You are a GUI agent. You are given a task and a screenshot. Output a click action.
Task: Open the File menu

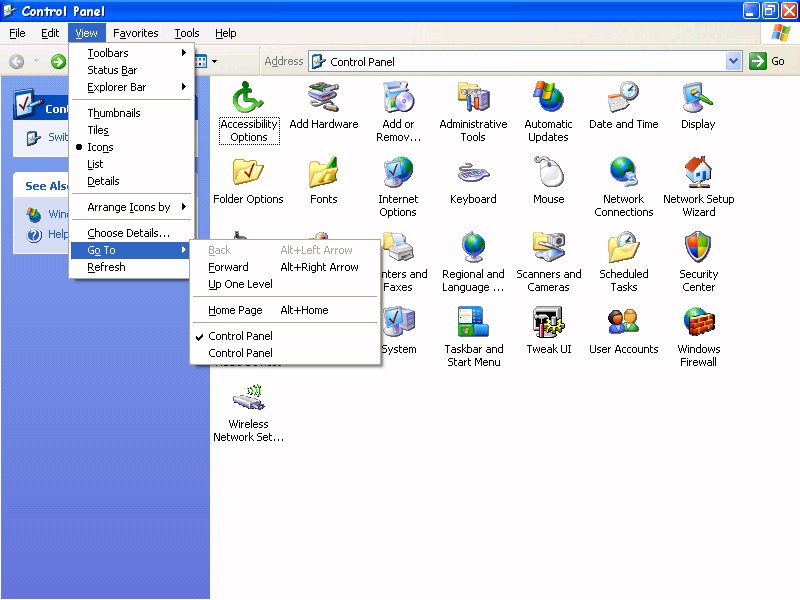tap(17, 33)
